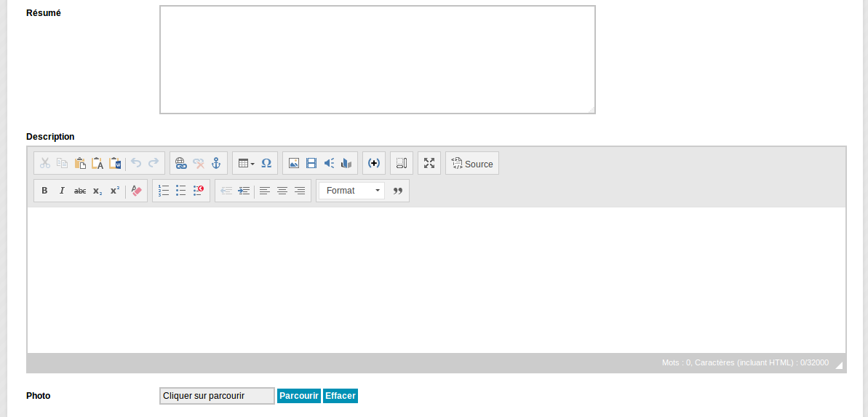Click the list icon with red marker
This screenshot has height=417, width=868.
pyautogui.click(x=199, y=191)
